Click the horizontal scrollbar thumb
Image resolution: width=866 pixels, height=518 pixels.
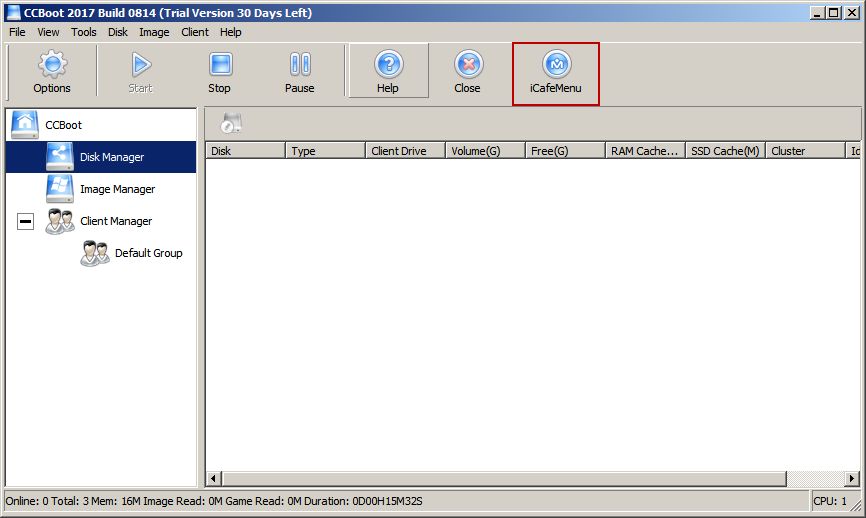pyautogui.click(x=504, y=478)
